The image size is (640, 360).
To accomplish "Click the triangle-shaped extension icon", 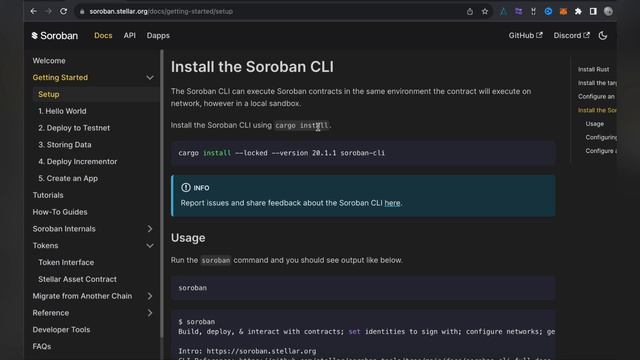I will click(503, 11).
